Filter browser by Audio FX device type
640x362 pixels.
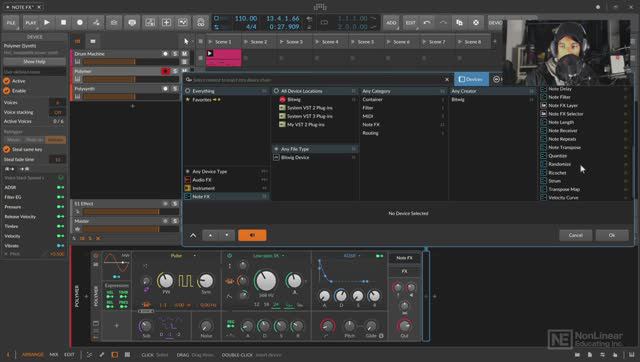(226, 180)
